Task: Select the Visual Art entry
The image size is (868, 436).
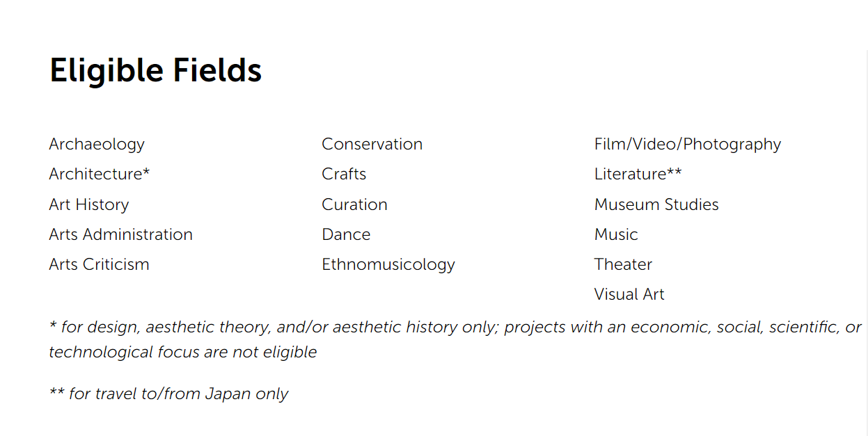Action: (629, 294)
